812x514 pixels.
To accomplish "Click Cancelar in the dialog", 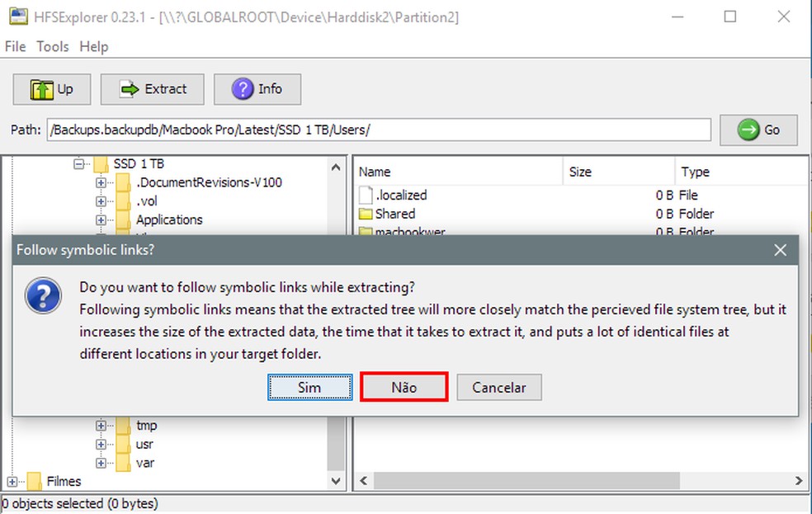I will coord(499,387).
